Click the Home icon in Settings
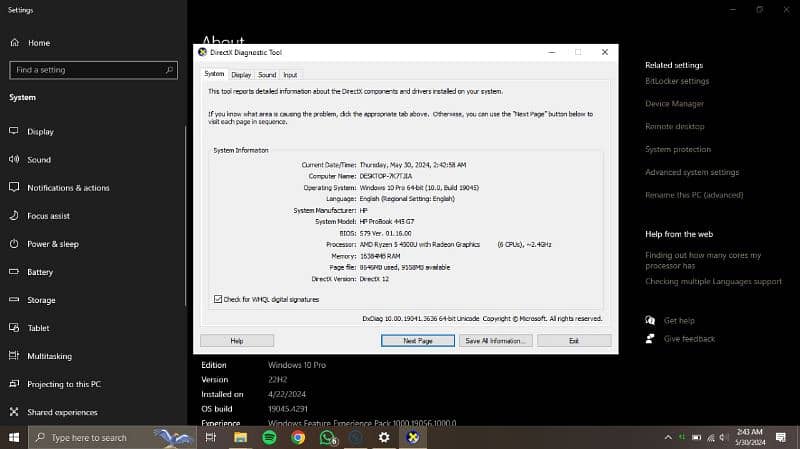Viewport: 800px width, 449px height. click(15, 43)
